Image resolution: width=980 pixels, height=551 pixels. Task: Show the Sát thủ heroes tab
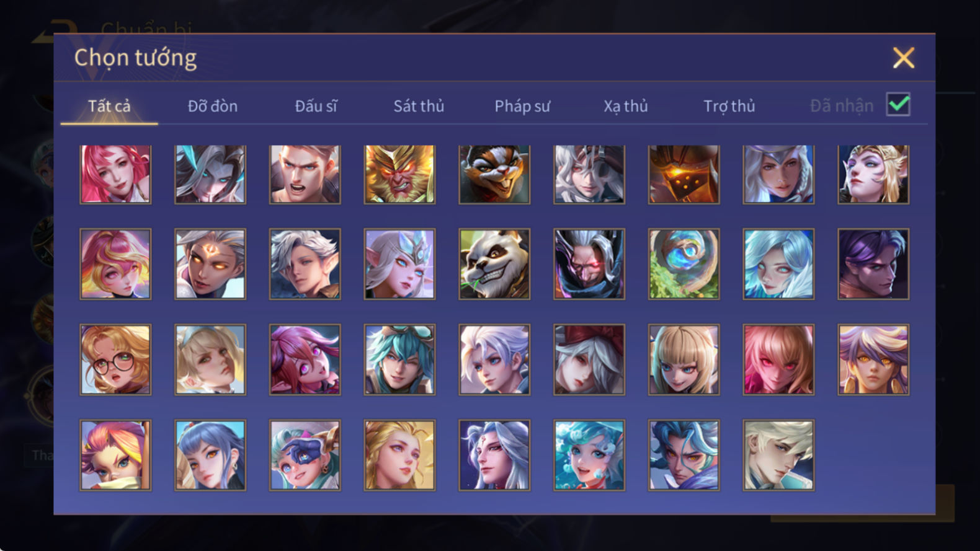[x=419, y=106]
